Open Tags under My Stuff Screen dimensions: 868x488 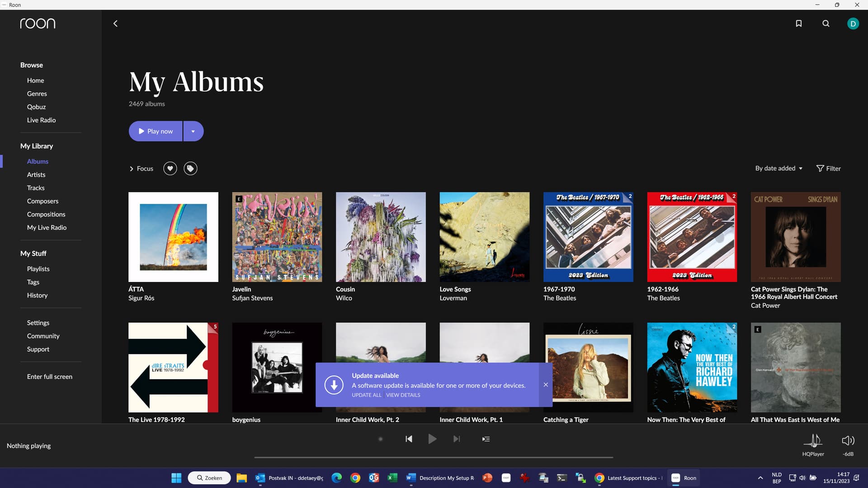tap(33, 282)
